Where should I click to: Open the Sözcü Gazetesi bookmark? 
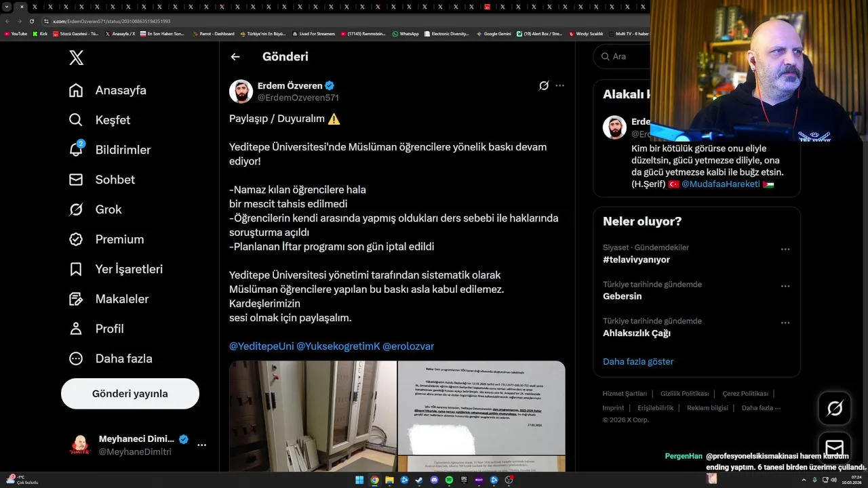[x=75, y=33]
